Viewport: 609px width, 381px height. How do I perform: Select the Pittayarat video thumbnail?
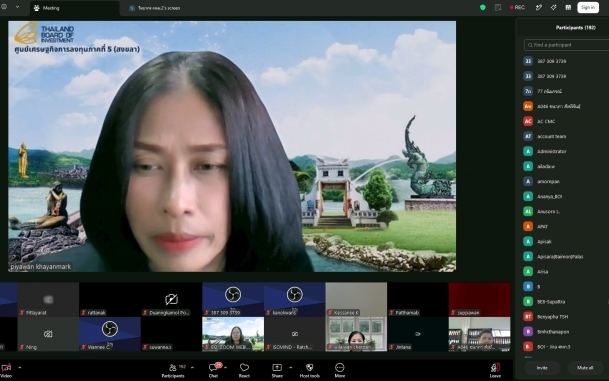tap(48, 299)
